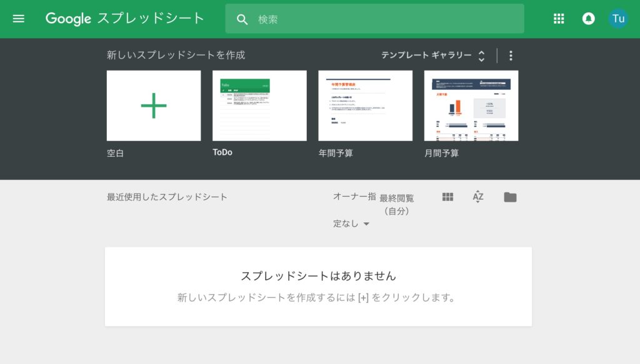The width and height of the screenshot is (640, 364).
Task: Create a blank spreadsheet with green plus
Action: pyautogui.click(x=154, y=106)
